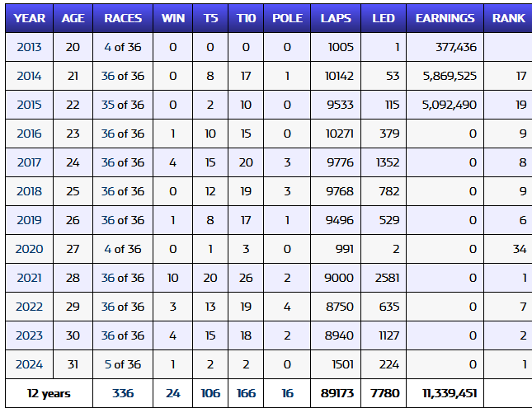Click the 336 total races link
This screenshot has width=532, height=408.
click(x=123, y=393)
